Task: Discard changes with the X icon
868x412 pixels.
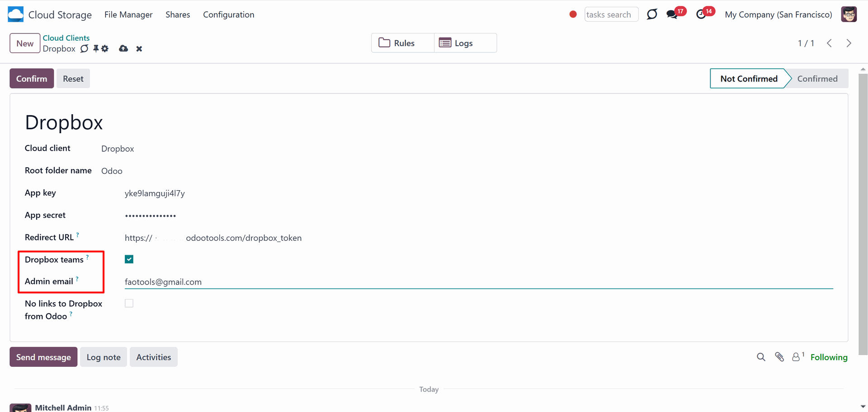Action: (x=139, y=49)
